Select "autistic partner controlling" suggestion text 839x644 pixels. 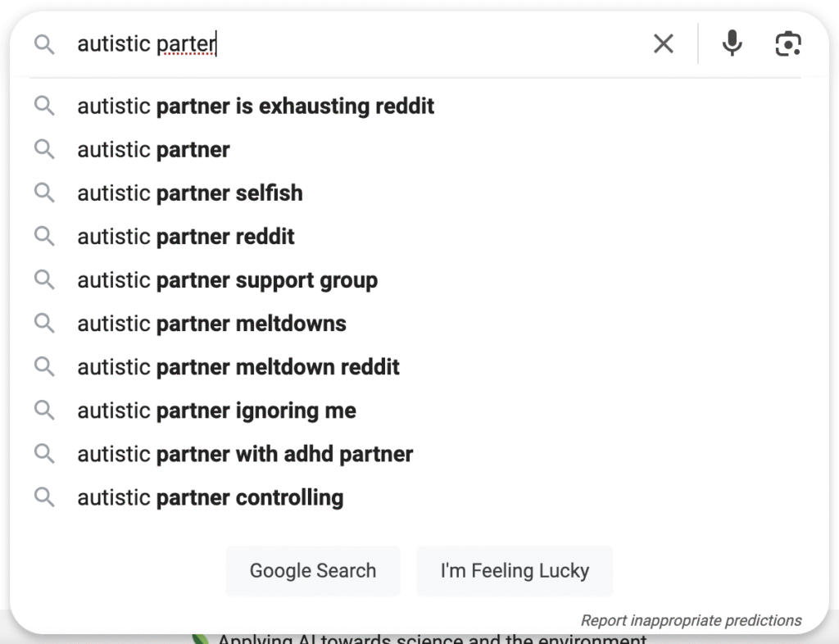[x=210, y=497]
